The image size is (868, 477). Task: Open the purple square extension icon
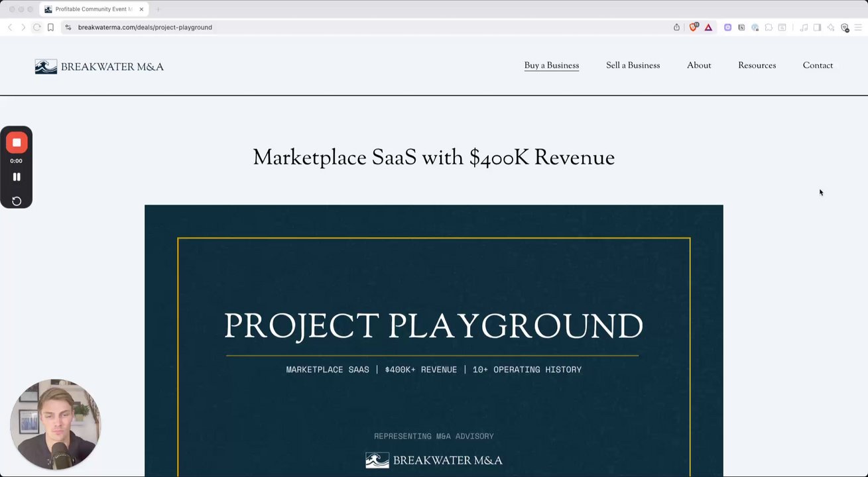click(727, 27)
